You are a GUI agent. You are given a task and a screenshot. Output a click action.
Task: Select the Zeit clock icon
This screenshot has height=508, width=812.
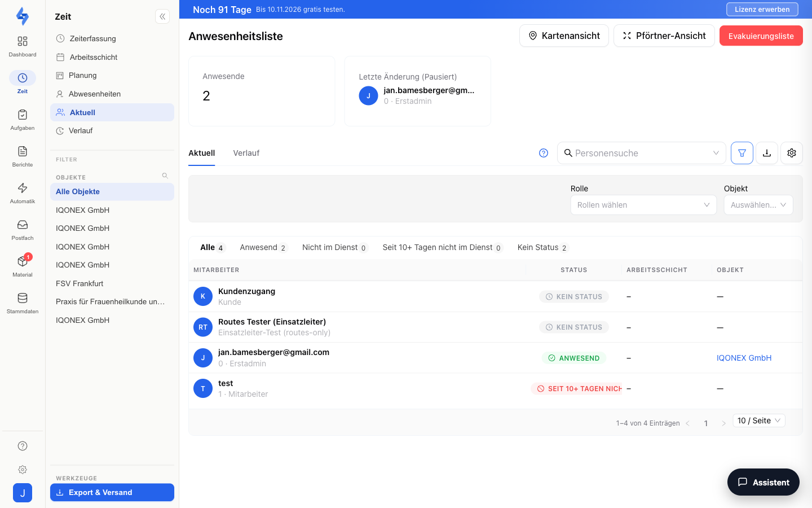tap(23, 78)
